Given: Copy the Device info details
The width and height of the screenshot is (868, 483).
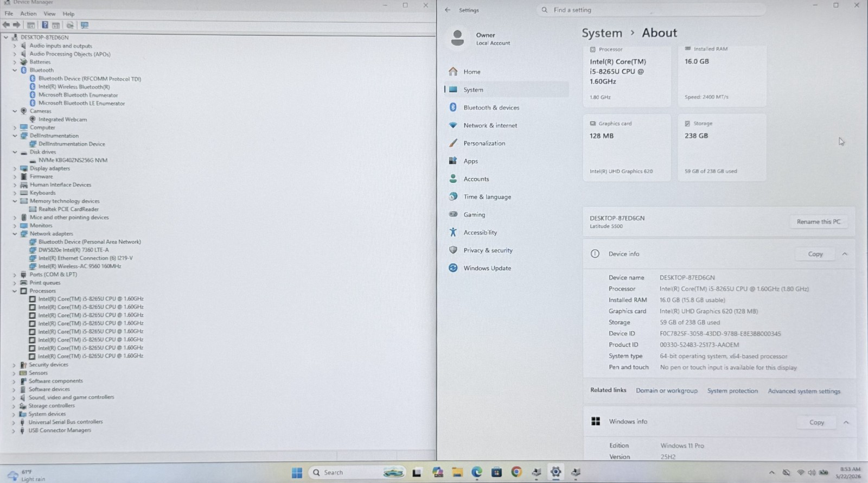Looking at the screenshot, I should tap(815, 254).
